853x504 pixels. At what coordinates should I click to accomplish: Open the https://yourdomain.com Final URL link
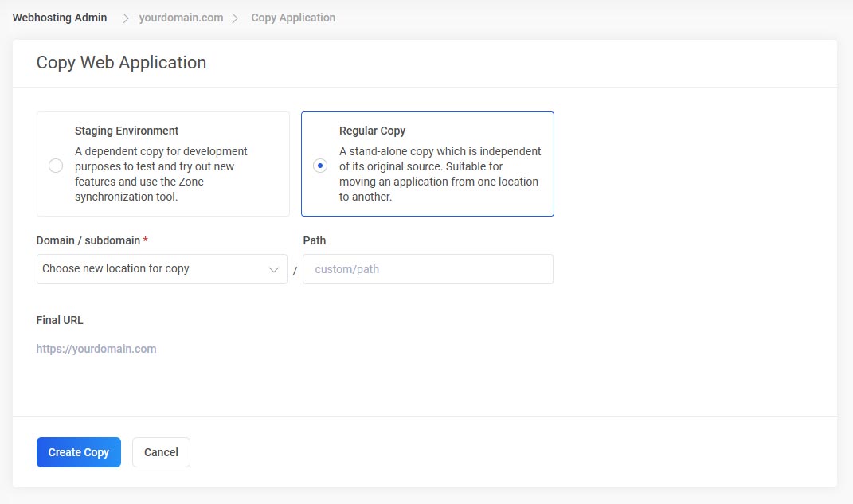click(96, 348)
